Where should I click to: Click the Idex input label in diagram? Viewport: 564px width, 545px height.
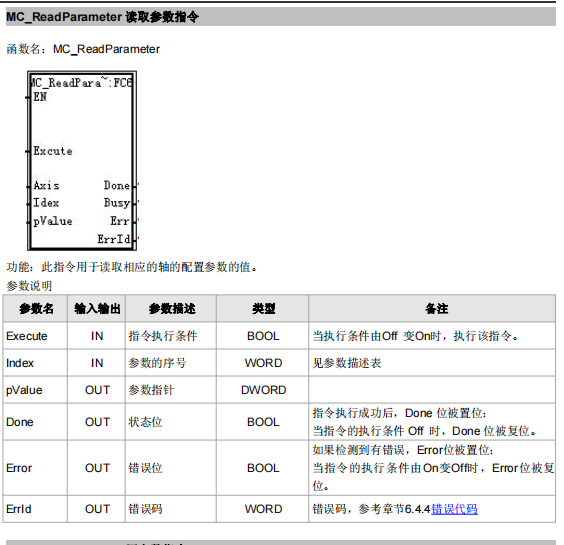click(x=46, y=203)
